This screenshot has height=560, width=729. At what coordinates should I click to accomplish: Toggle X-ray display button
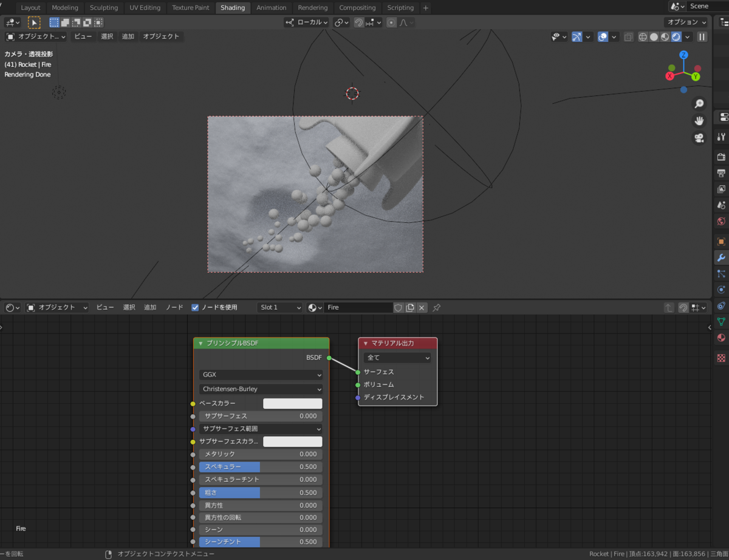pos(628,37)
